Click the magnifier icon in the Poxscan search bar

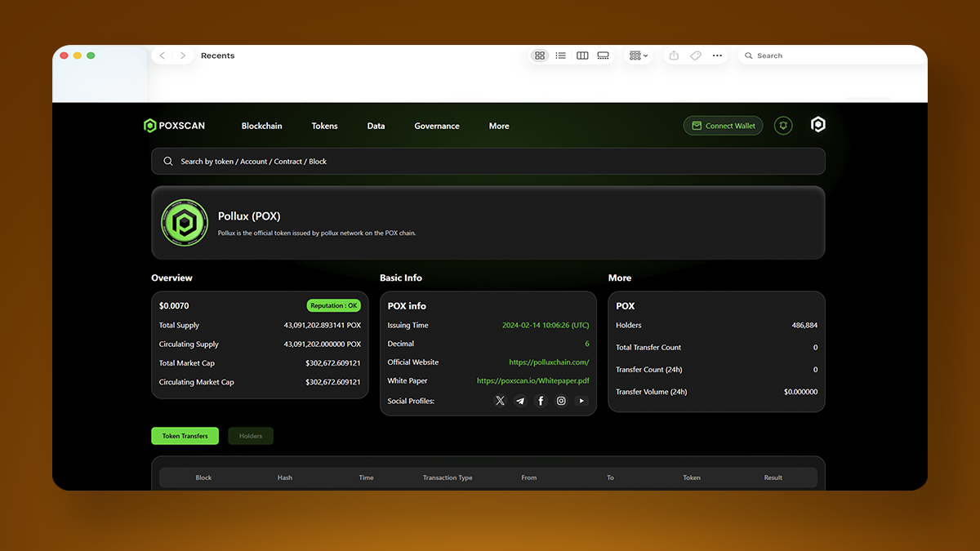[168, 161]
